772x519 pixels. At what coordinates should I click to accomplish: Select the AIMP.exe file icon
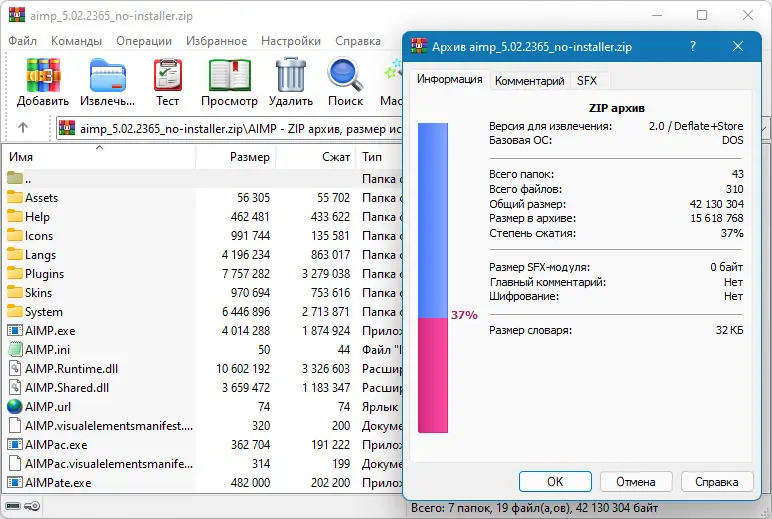[15, 330]
